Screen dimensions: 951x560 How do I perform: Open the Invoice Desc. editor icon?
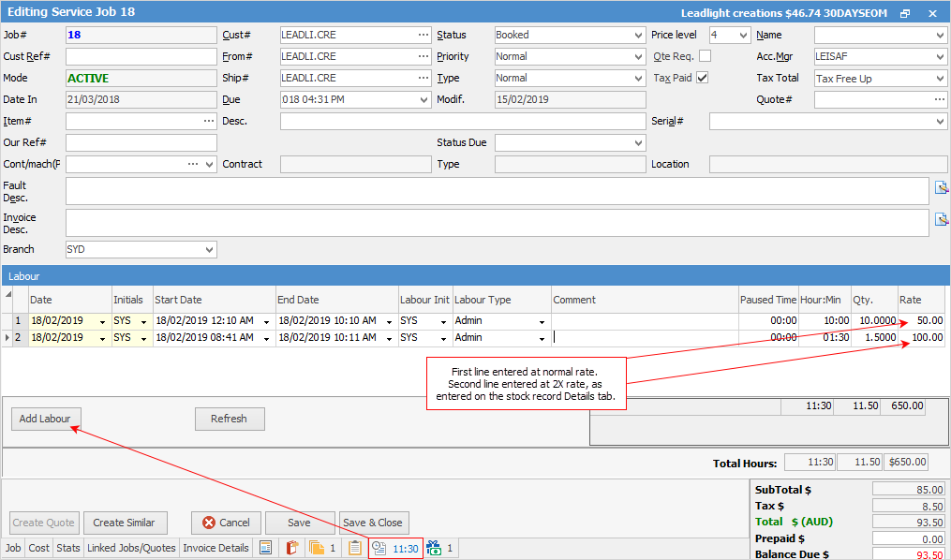coord(942,220)
